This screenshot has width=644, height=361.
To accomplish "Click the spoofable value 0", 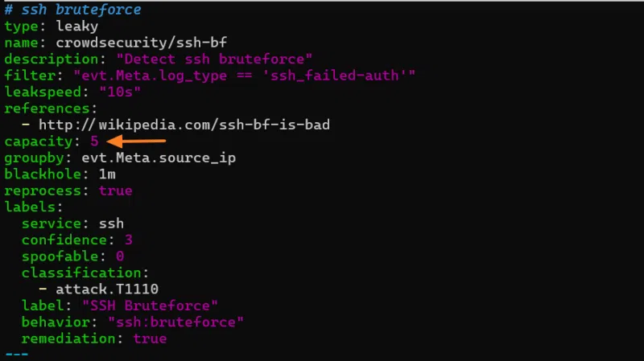I will click(120, 256).
